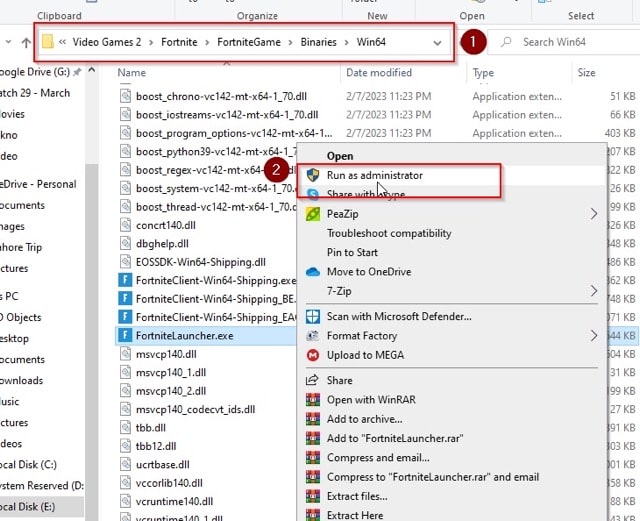This screenshot has width=640, height=521.
Task: Click the search magnifier icon
Action: point(506,42)
